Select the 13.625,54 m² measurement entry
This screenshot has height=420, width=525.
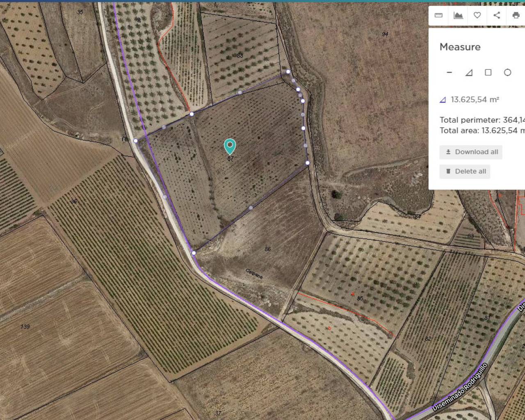coord(474,100)
